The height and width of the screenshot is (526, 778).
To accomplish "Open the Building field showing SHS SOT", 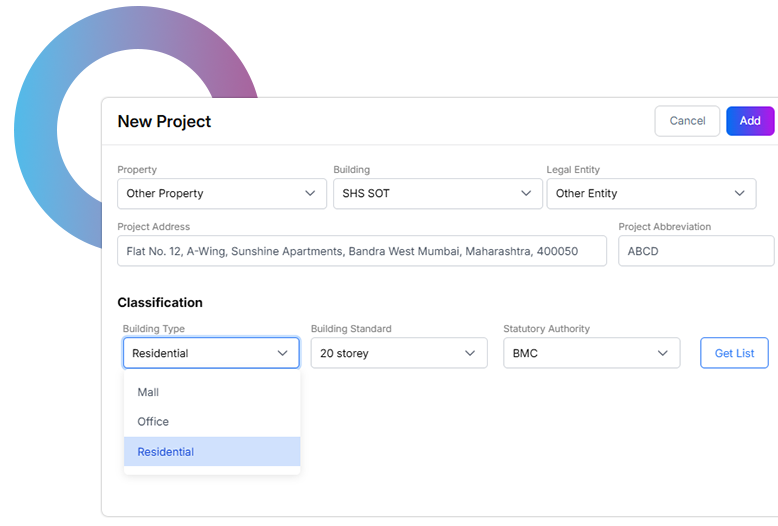I will [x=425, y=194].
